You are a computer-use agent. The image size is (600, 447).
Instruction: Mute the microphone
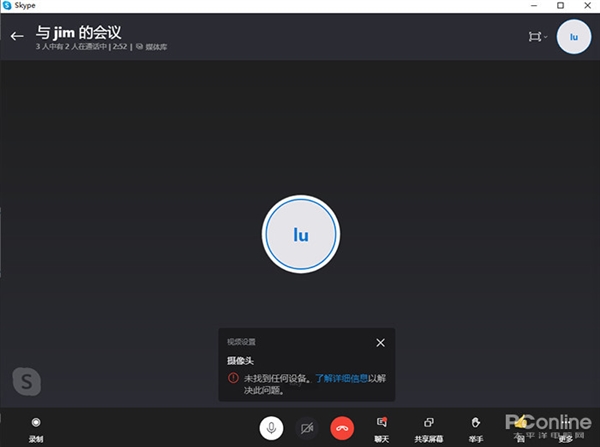(271, 428)
